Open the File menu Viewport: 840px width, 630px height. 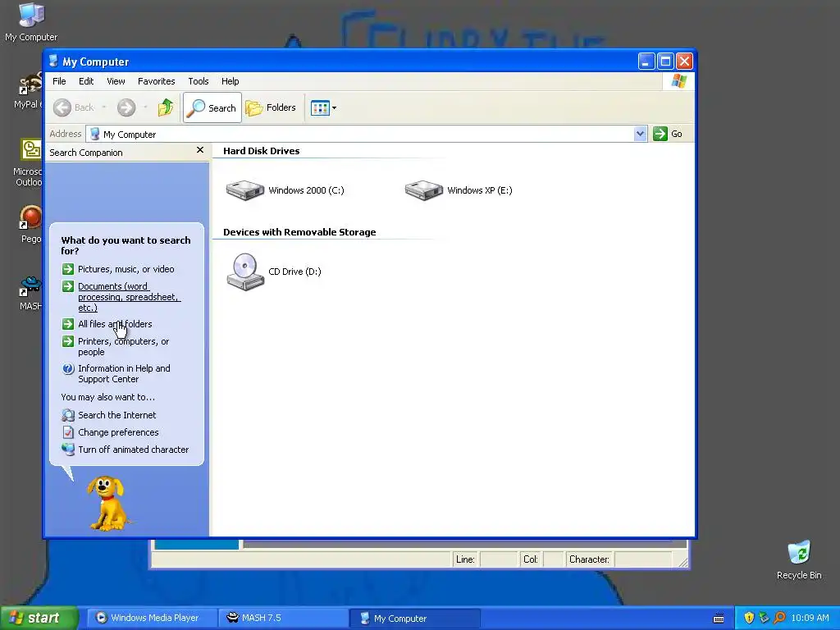click(x=59, y=81)
